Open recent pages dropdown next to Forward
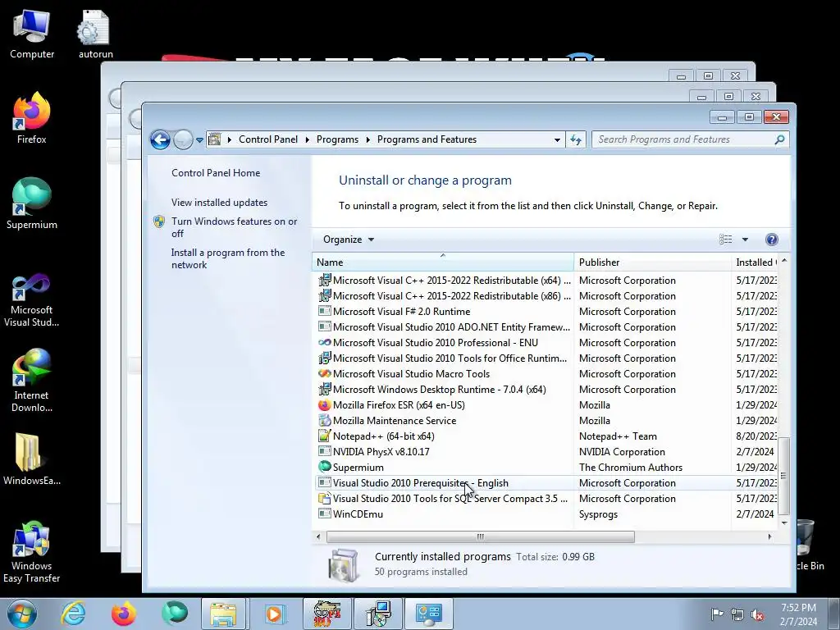The height and width of the screenshot is (630, 840). 199,139
